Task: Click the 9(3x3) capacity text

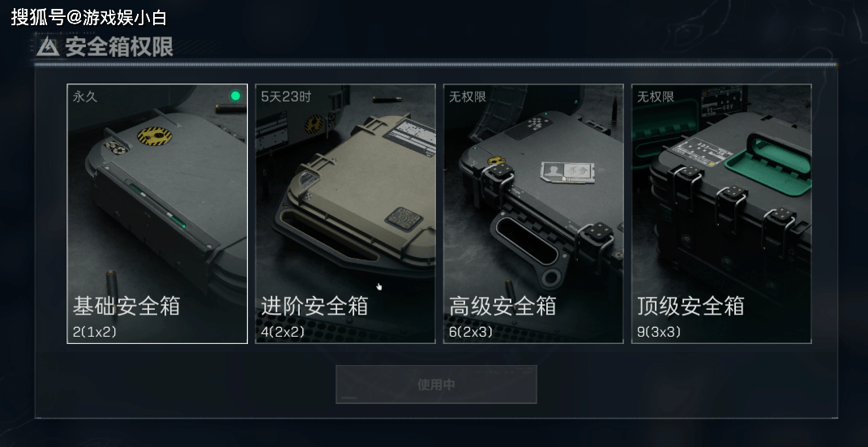Action: 659,333
